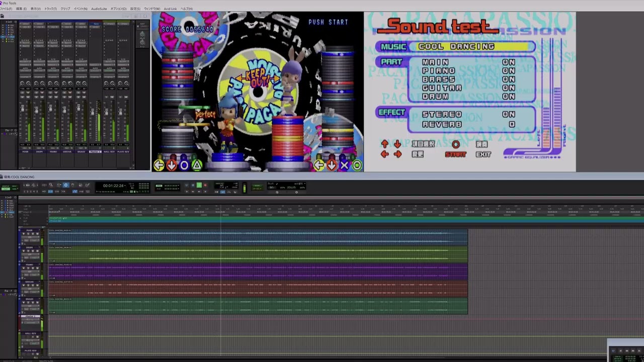
Task: Open the ウィンドウ(W) menu
Action: (152, 9)
